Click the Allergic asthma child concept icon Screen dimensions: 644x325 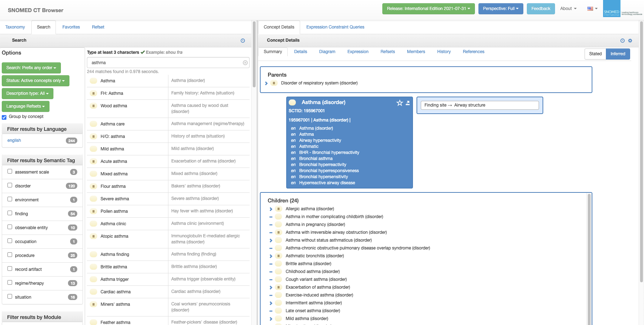[x=279, y=209]
